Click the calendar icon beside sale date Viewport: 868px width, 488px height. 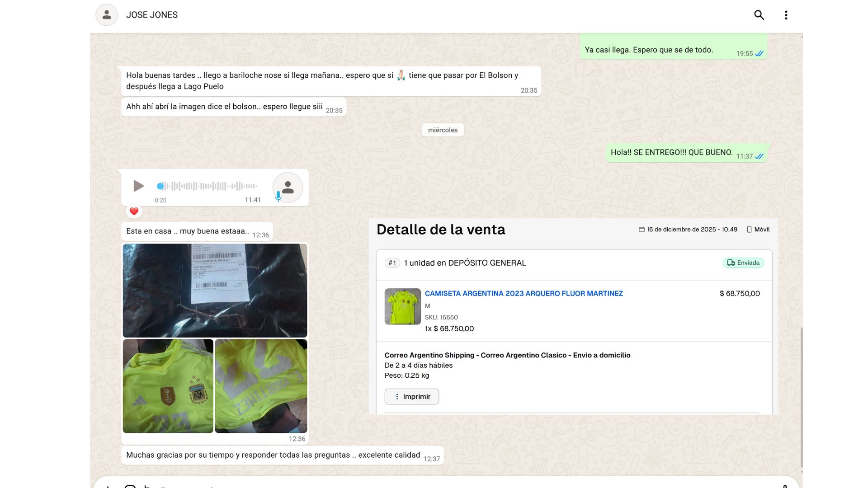tap(641, 230)
